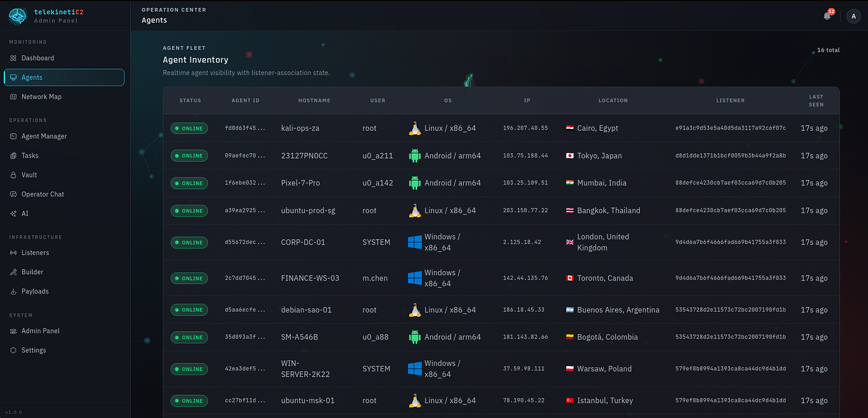Click the Windows icon for FINANCE-WS-03

415,278
